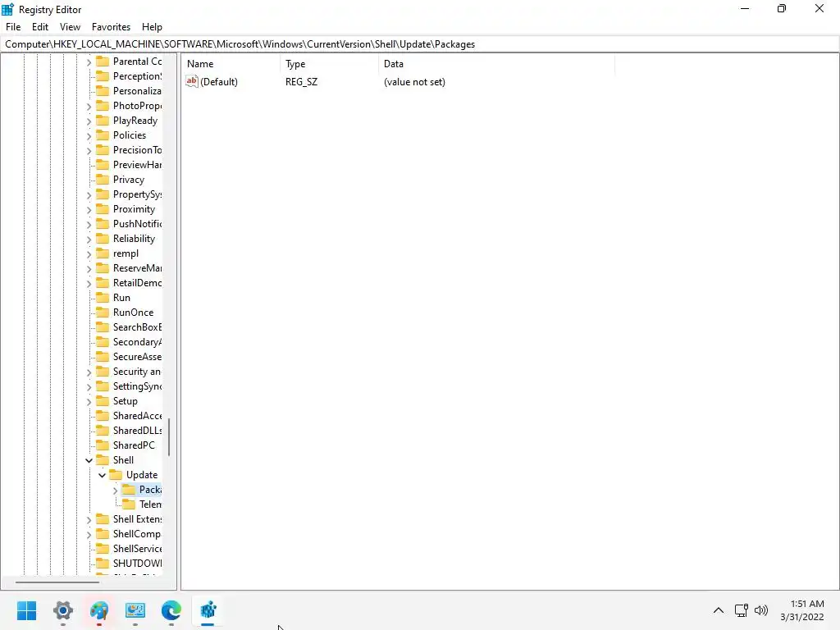840x630 pixels.
Task: Select the RunOnce key
Action: [x=133, y=313]
